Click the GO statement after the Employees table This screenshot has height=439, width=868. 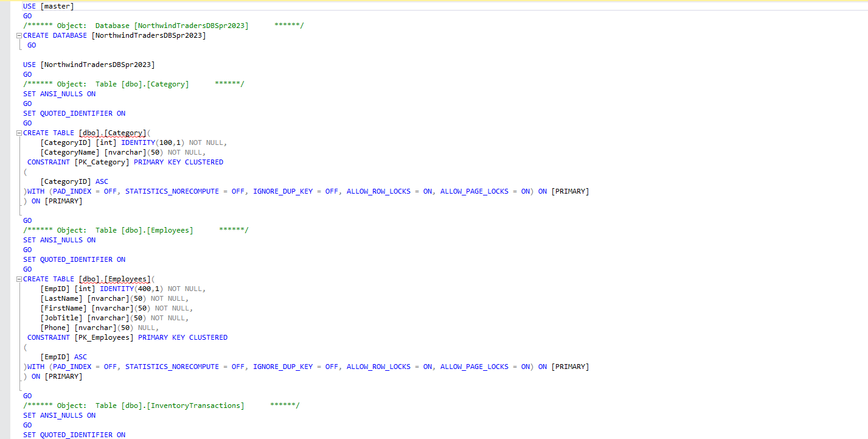pyautogui.click(x=27, y=395)
